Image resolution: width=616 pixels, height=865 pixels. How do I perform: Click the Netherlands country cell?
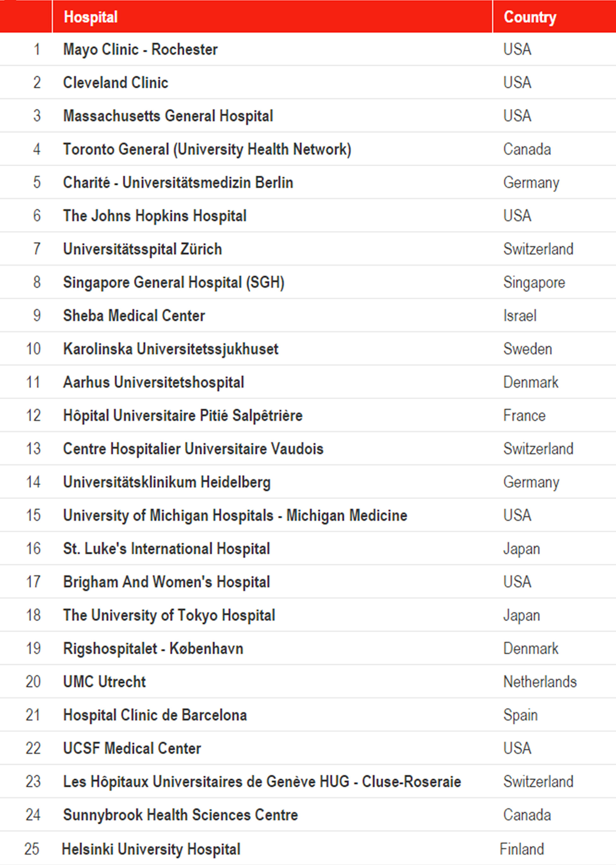click(x=540, y=682)
